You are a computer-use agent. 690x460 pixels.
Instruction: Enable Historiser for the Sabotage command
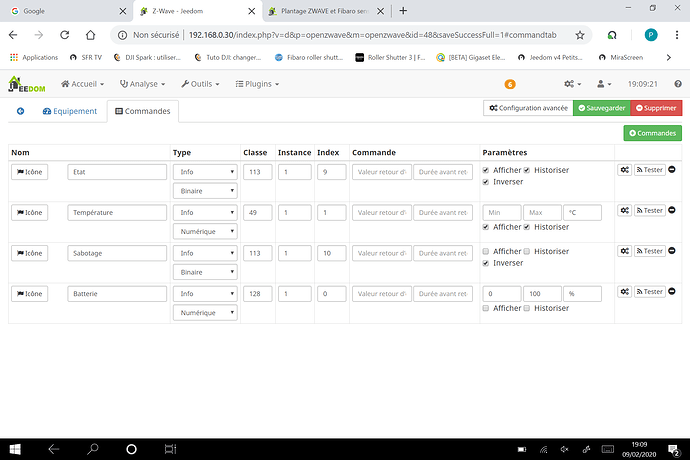(x=528, y=252)
